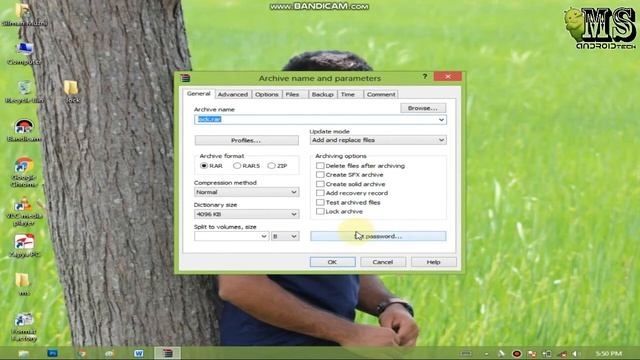
Task: Open the Dictionary size dropdown
Action: 247,214
